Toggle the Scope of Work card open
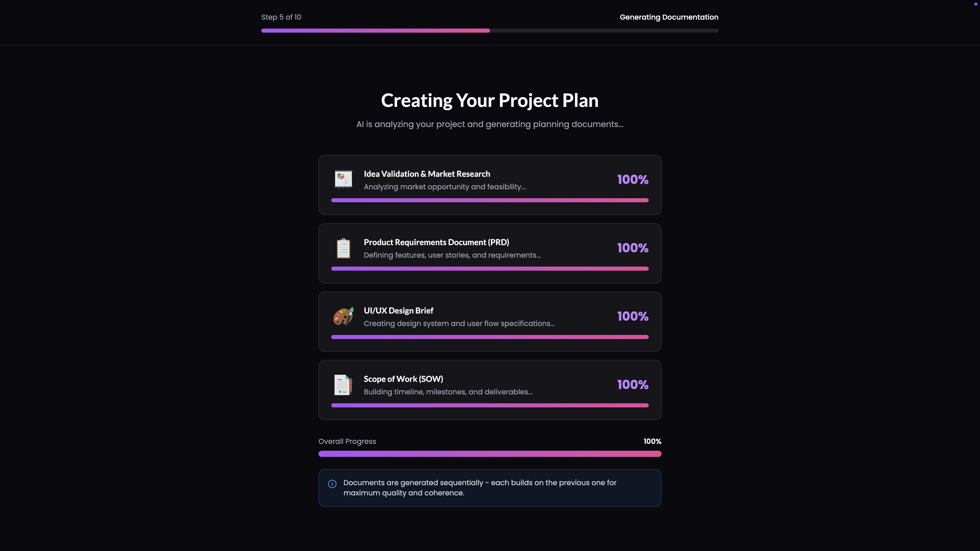 (490, 390)
